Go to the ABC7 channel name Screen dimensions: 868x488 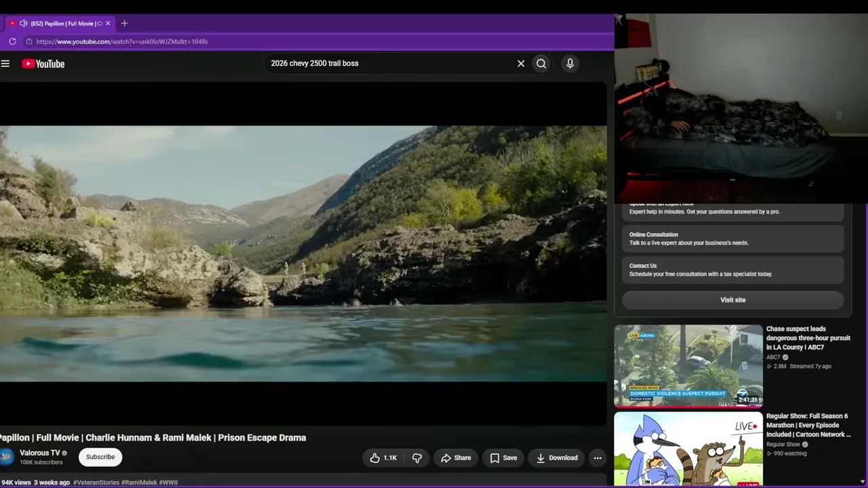[773, 357]
